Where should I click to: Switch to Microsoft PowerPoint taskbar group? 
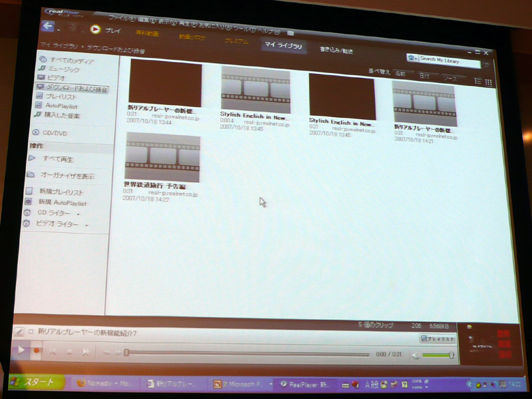pos(242,384)
